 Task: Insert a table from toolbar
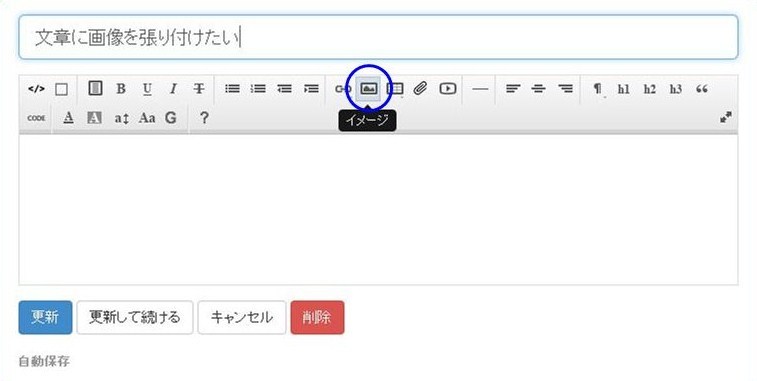[395, 89]
